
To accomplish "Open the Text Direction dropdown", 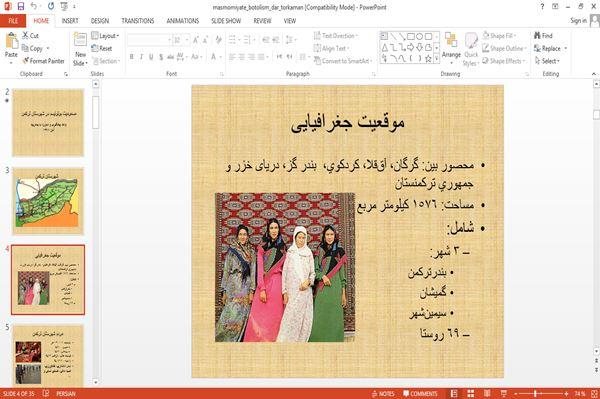I will [x=336, y=36].
